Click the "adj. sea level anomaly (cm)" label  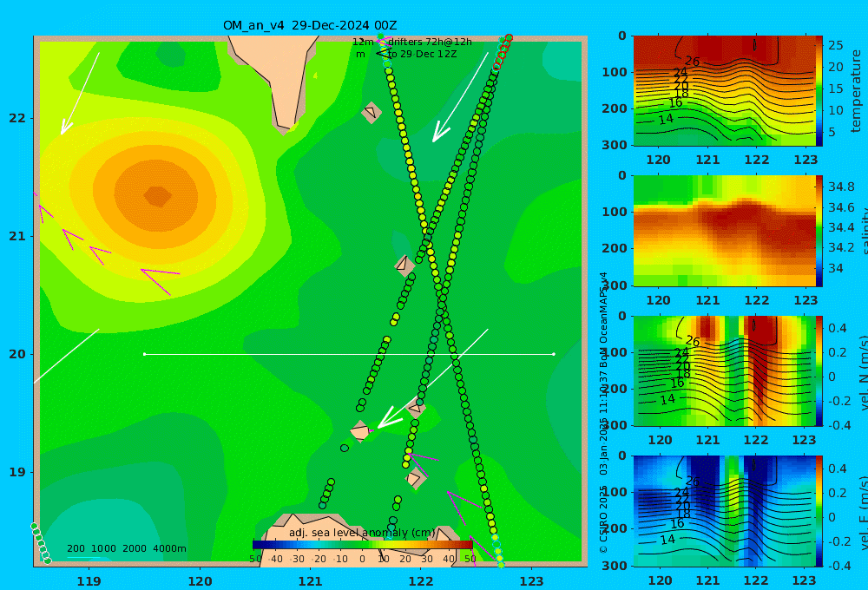[363, 533]
